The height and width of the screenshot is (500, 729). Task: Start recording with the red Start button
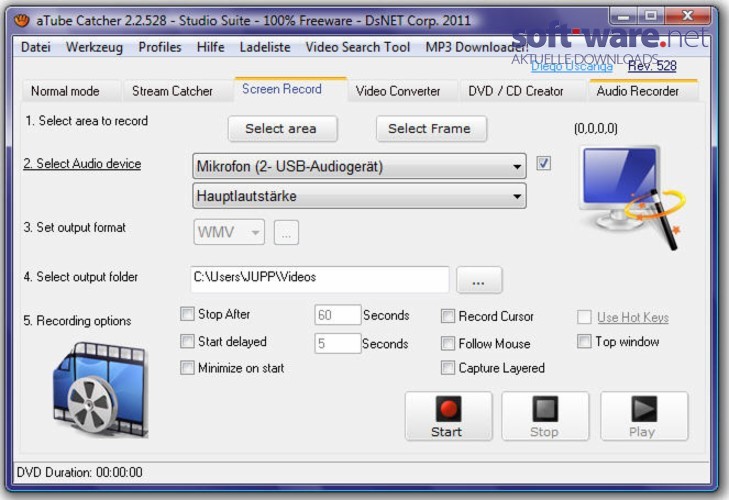[449, 416]
